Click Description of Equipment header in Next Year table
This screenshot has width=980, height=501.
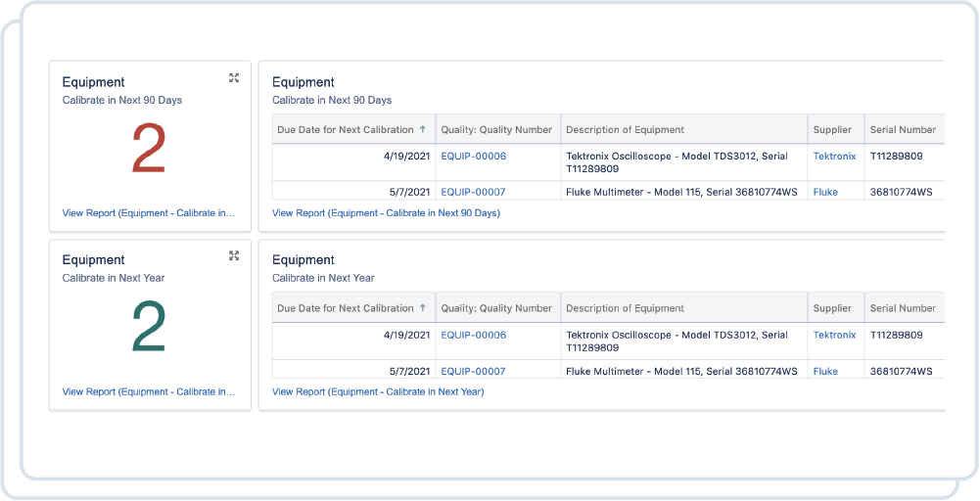coord(625,308)
